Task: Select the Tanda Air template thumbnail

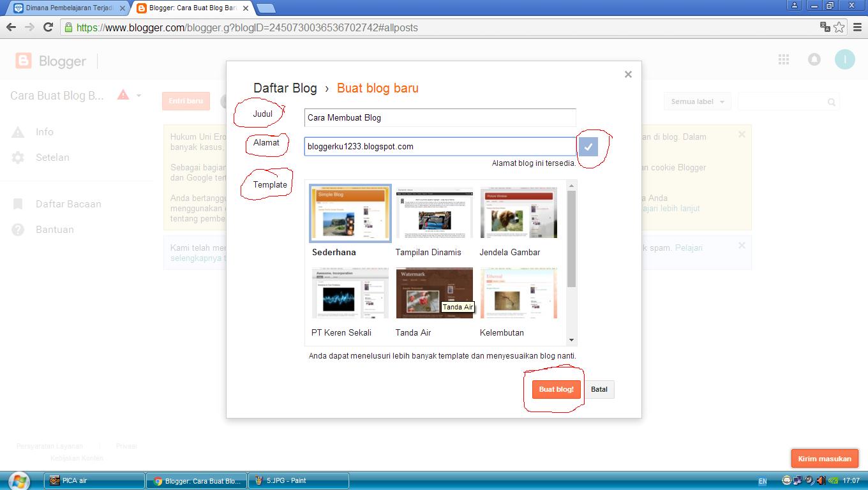Action: point(435,293)
